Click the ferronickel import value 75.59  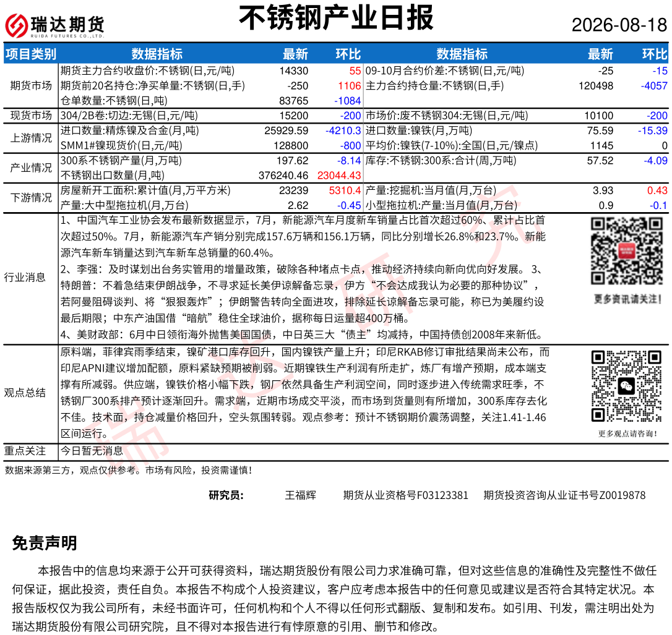(600, 130)
